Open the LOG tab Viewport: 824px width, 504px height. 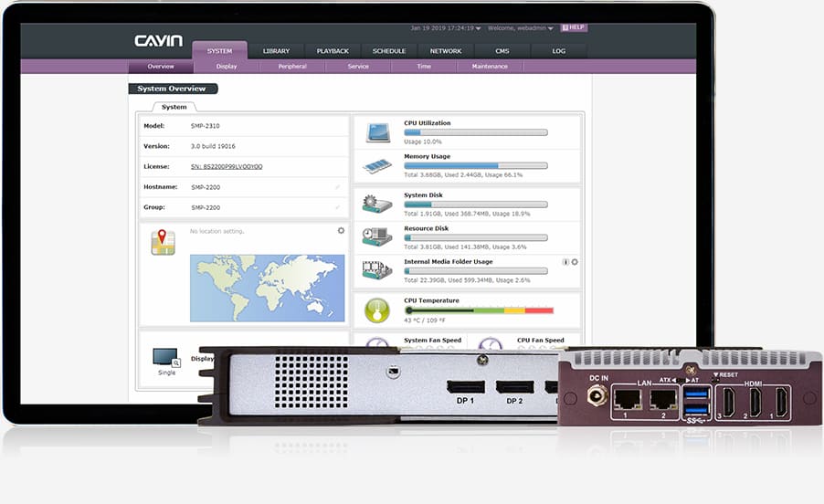tap(559, 51)
